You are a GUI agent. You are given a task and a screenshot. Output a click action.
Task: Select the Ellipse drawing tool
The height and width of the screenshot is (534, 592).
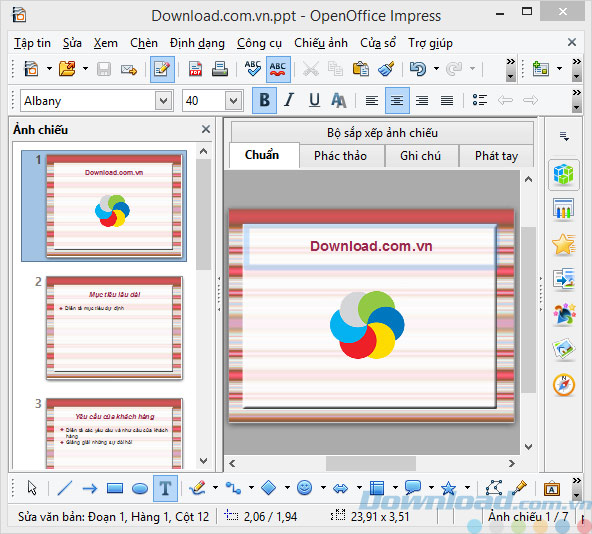pos(140,488)
